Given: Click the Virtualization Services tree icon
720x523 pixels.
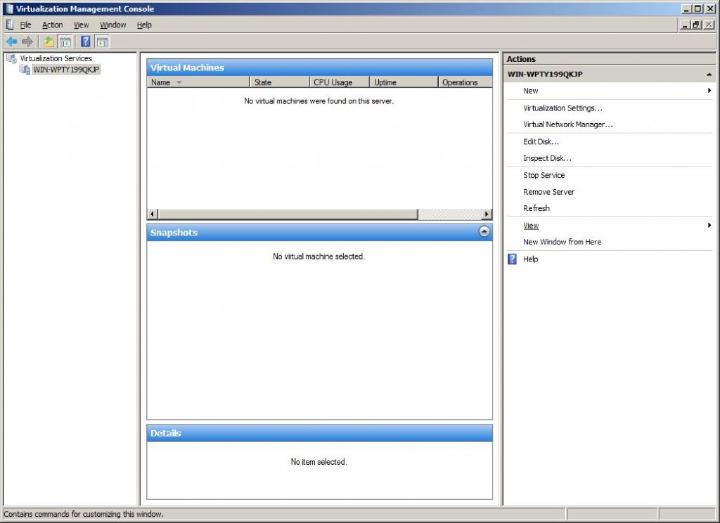Looking at the screenshot, I should (11, 58).
